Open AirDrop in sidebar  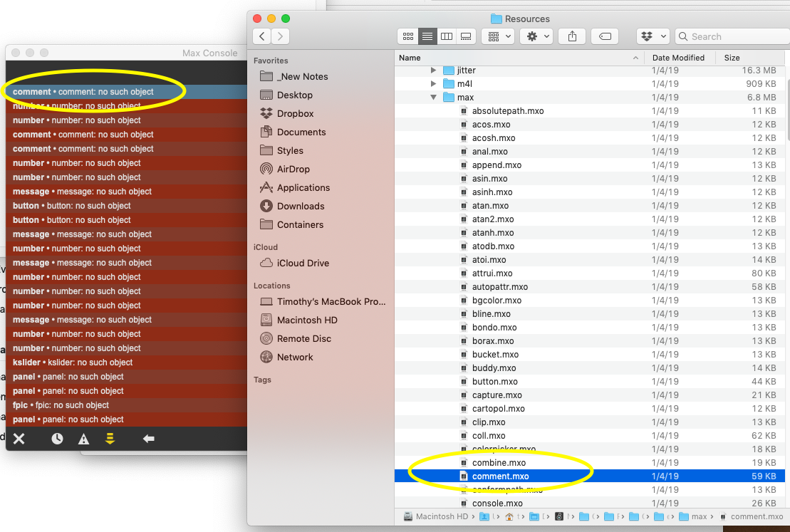click(285, 169)
